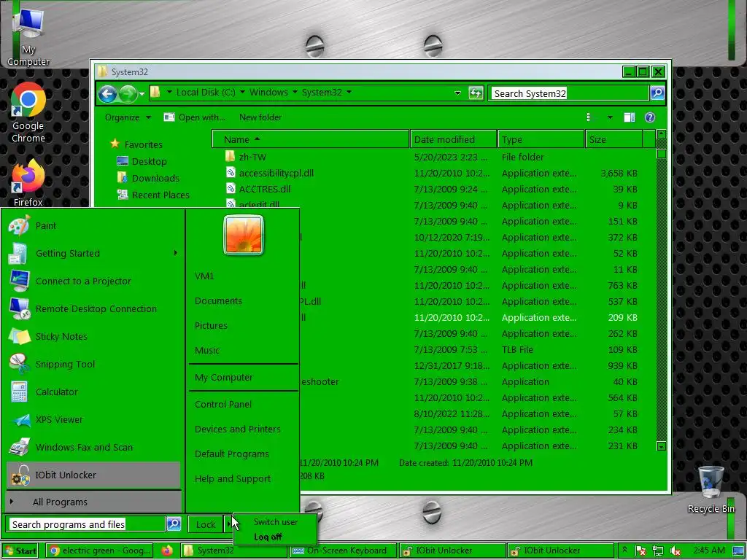Open the Google Chrome desktop shortcut

click(28, 113)
